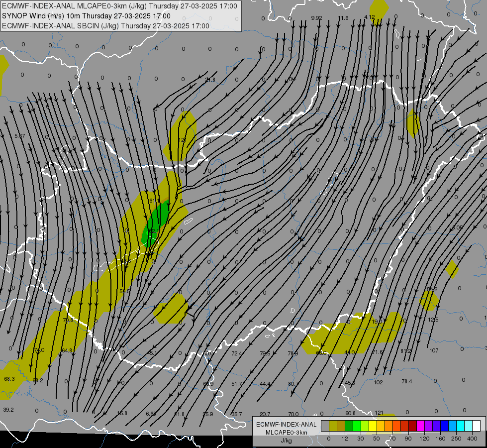Click the map value 9.92
The width and height of the screenshot is (487, 448).
316,18
